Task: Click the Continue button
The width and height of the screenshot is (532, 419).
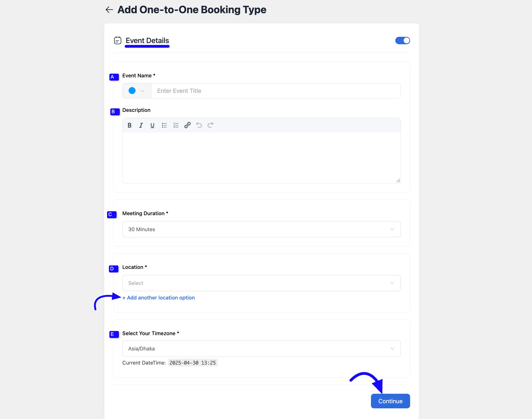Action: coord(390,401)
